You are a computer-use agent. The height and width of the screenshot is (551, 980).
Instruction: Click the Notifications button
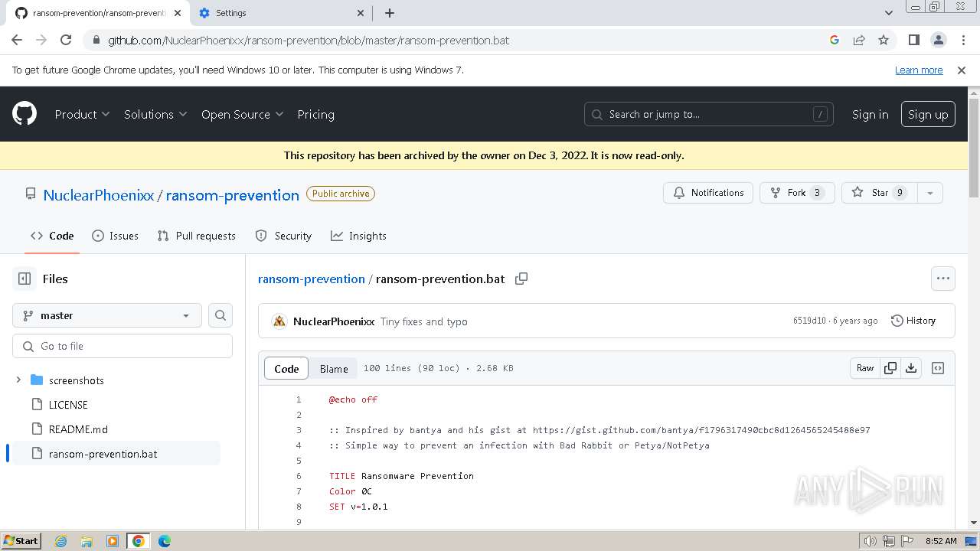[708, 193]
